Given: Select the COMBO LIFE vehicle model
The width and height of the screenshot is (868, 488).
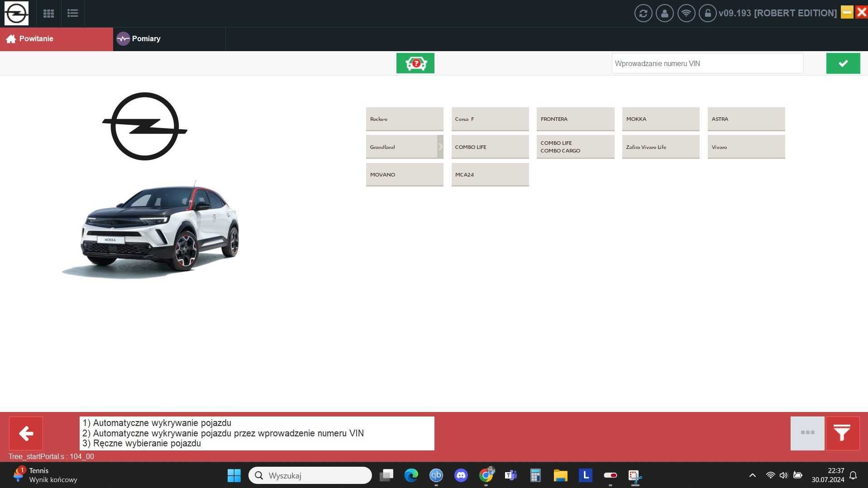Looking at the screenshot, I should 490,147.
